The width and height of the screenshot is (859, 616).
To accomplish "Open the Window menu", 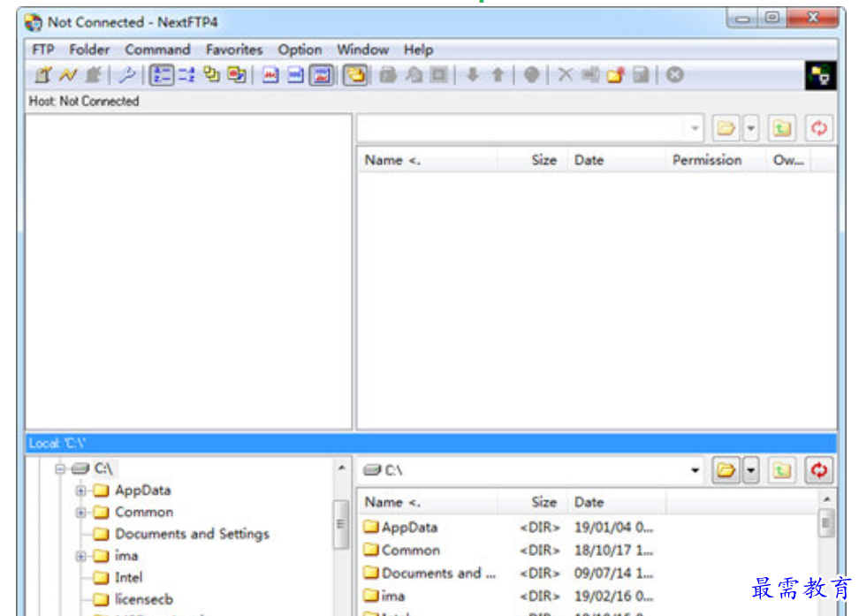I will pos(362,49).
